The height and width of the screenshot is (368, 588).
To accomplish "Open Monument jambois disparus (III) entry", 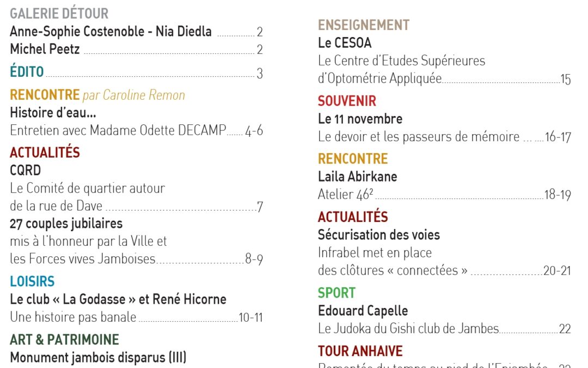I will pos(98,358).
